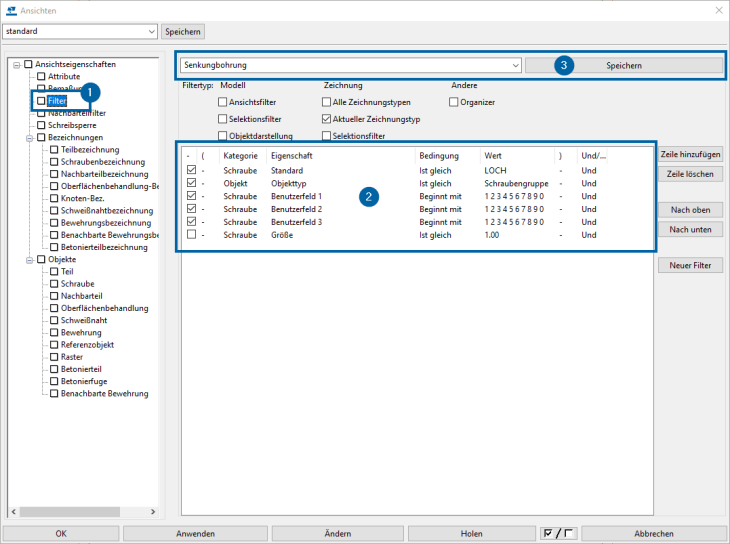Select Filter in the properties tree

point(57,101)
